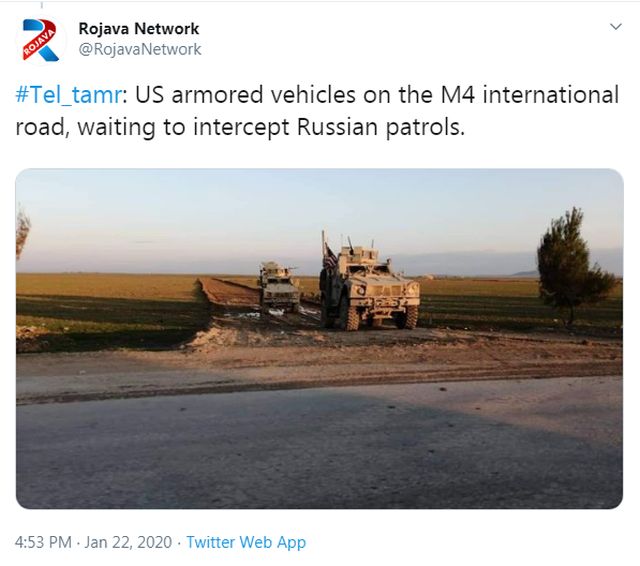The height and width of the screenshot is (566, 640).
Task: Click the 4:53 PM timestamp
Action: point(43,542)
